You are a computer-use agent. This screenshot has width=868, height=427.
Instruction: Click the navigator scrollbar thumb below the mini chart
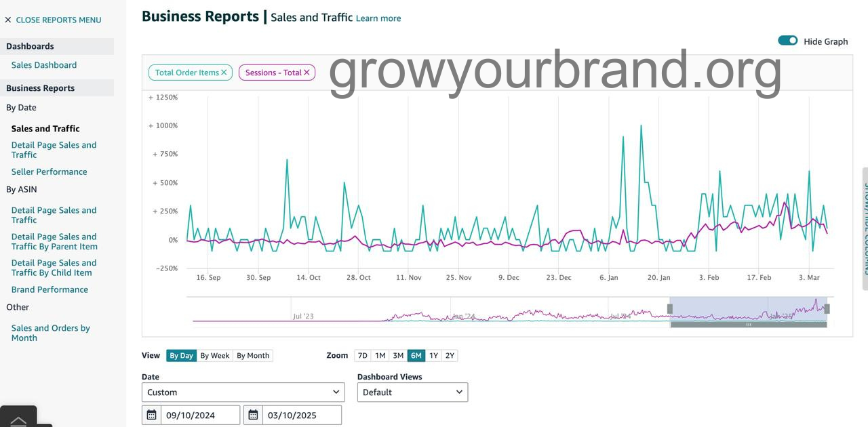pyautogui.click(x=749, y=325)
